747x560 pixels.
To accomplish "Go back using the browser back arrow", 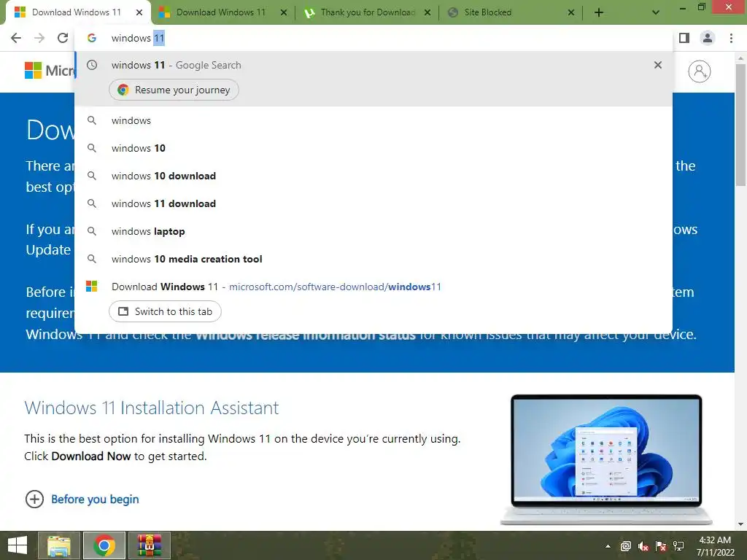I will [16, 38].
